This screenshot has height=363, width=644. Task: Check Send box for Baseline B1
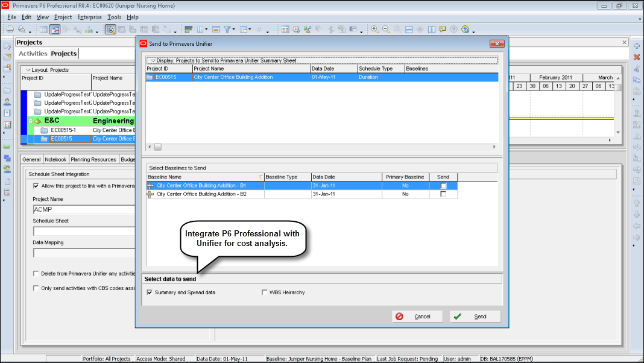(443, 186)
